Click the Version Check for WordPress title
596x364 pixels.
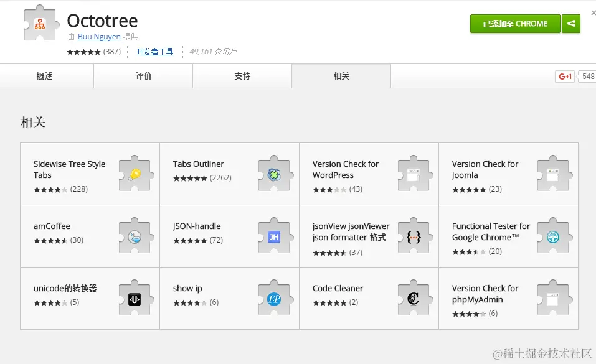coord(346,169)
